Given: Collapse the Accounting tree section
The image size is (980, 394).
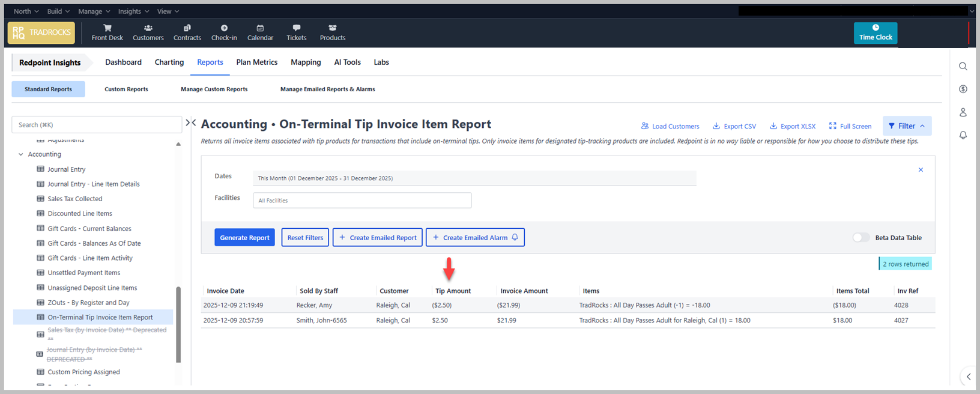Looking at the screenshot, I should click(x=21, y=154).
